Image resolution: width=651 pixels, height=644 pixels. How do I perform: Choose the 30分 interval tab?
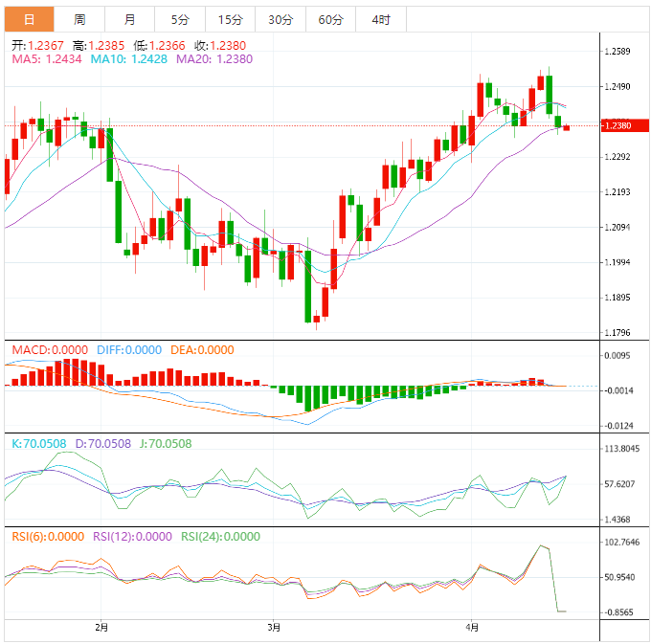280,19
